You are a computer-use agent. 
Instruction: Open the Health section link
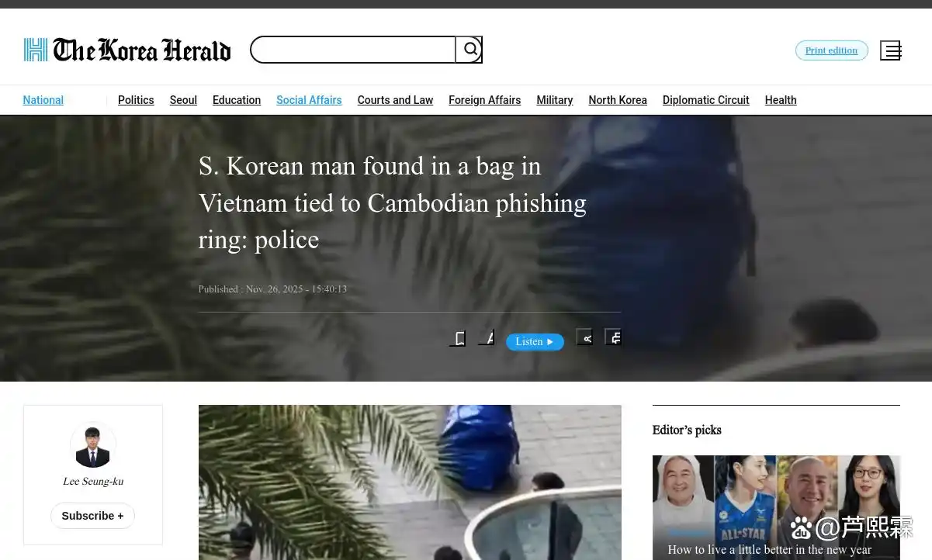(x=781, y=100)
